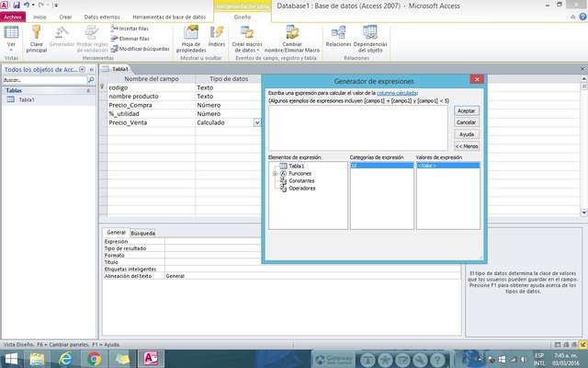Switch to the Inicio ribbon tab

coord(40,17)
